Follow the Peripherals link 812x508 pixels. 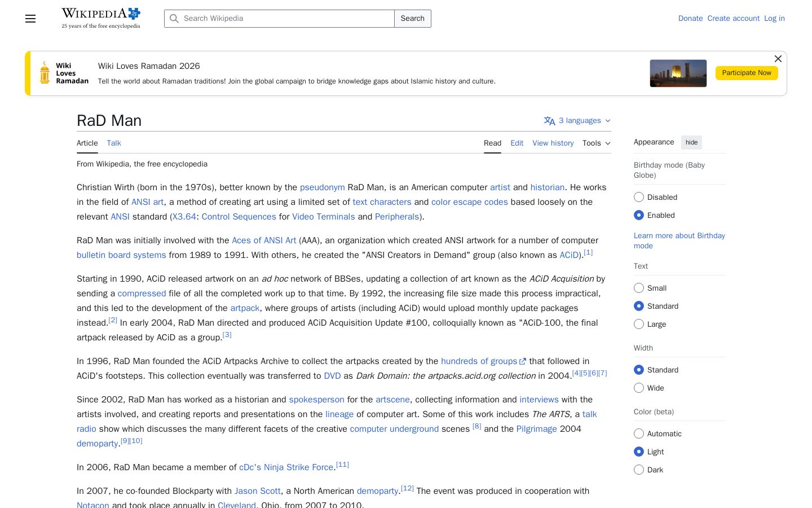pos(397,217)
